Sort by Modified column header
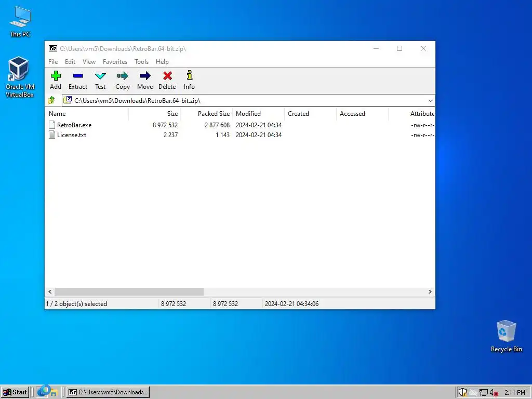This screenshot has height=399, width=532. 259,114
